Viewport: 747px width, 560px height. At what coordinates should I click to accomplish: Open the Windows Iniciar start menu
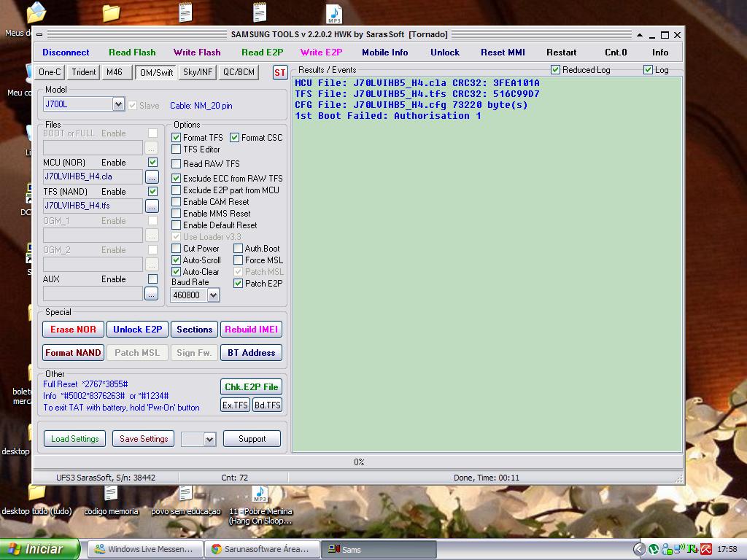[x=40, y=549]
